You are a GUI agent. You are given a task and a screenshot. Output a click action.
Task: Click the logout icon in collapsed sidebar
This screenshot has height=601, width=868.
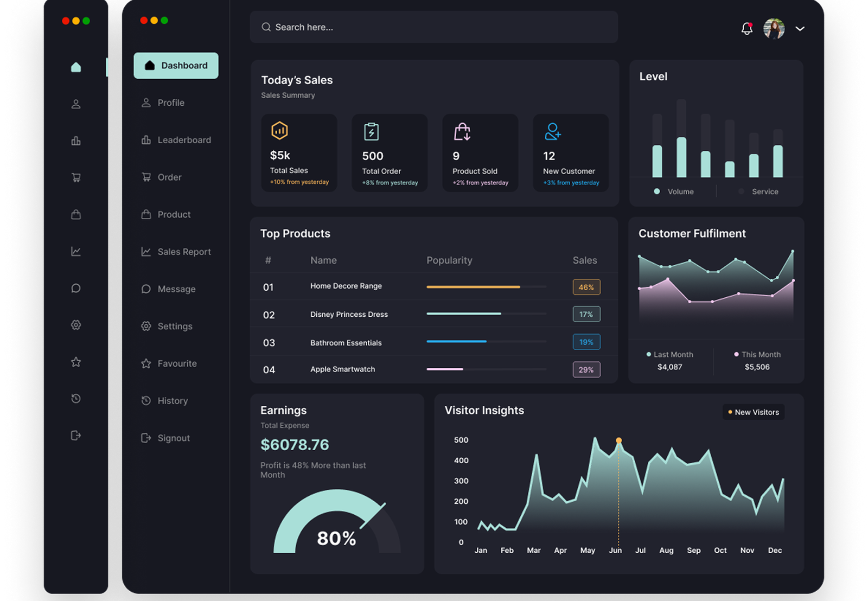click(76, 436)
